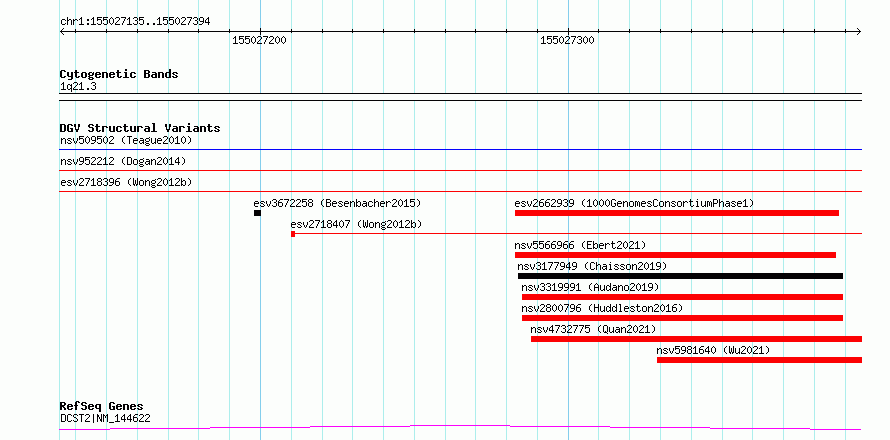Open variant nsv4732775 (Quan2021) label

click(x=593, y=329)
